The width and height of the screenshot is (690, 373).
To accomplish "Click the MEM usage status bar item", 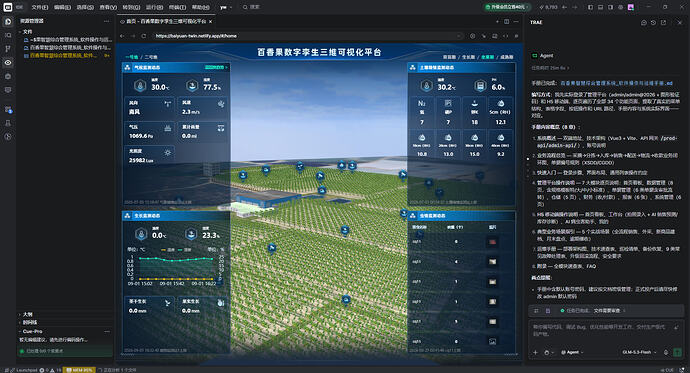I will click(80, 370).
